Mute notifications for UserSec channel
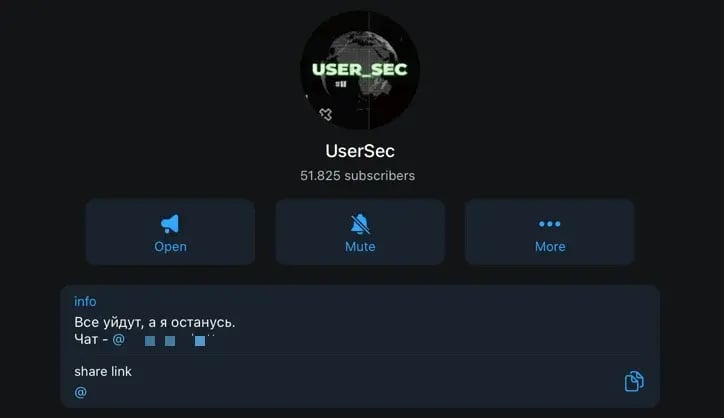 (x=360, y=232)
